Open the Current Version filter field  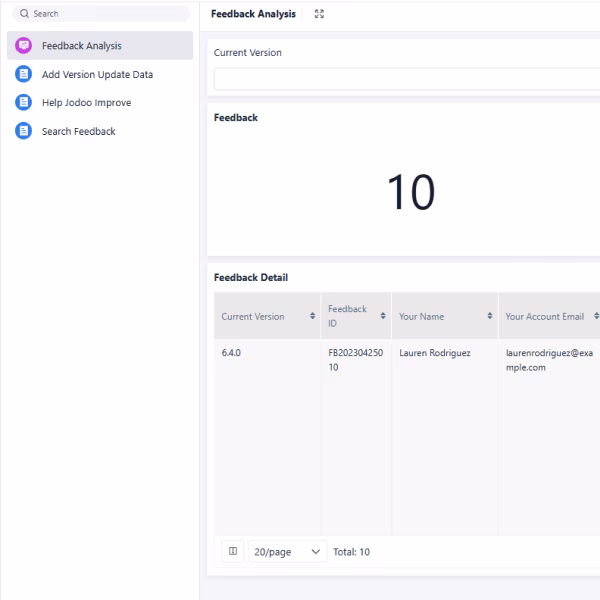tap(405, 79)
